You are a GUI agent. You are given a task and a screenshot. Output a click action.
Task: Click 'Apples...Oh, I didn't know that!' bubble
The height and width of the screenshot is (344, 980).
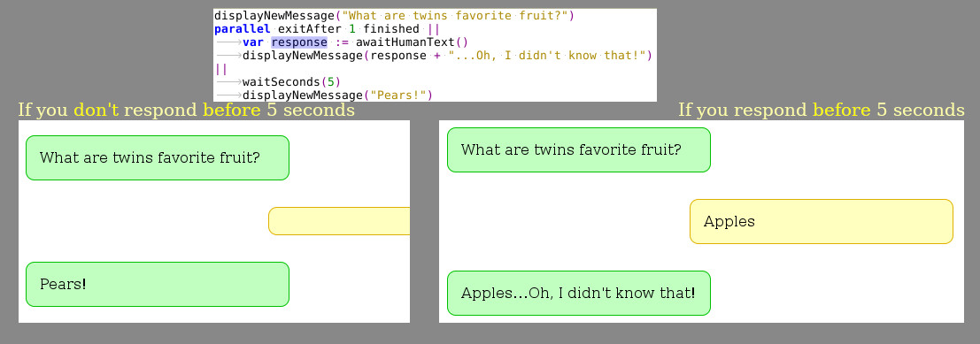[x=579, y=294]
